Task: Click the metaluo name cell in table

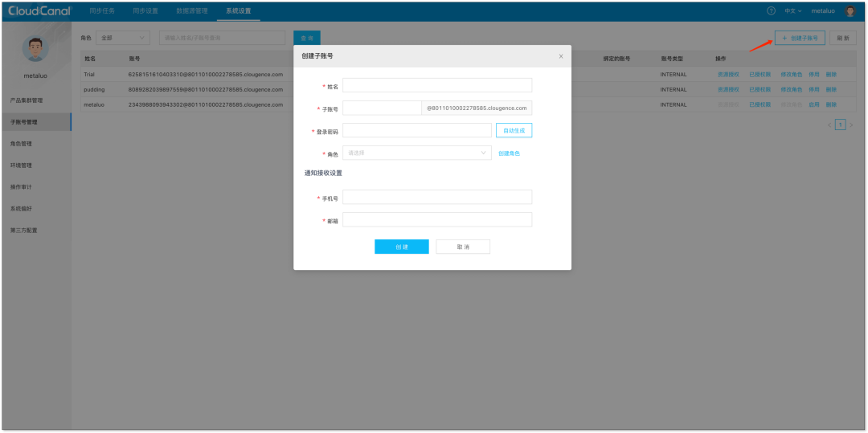Action: (x=94, y=104)
